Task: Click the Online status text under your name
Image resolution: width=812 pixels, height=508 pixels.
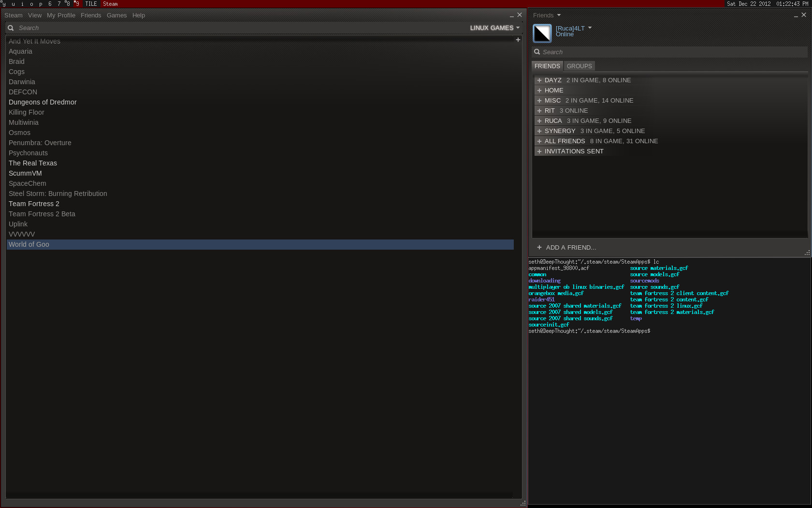Action: coord(564,34)
